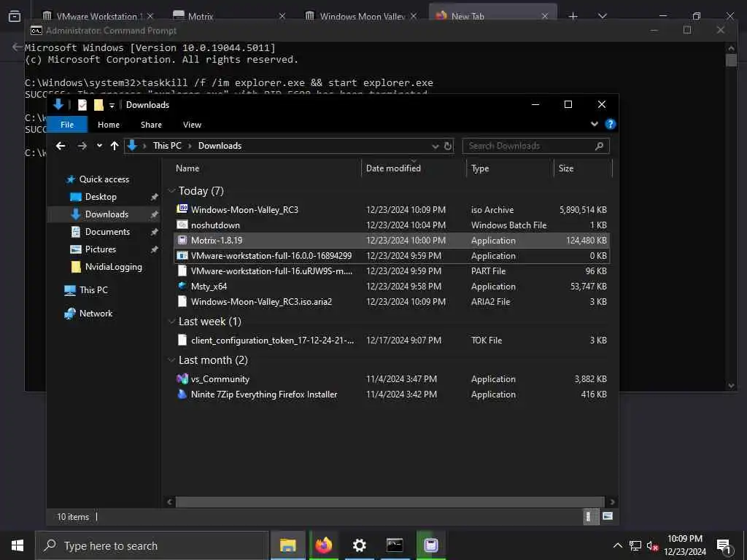This screenshot has width=747, height=560.
Task: Select the Windows-Moon-Valley_RC3.iso.aria2 file icon
Action: click(182, 301)
